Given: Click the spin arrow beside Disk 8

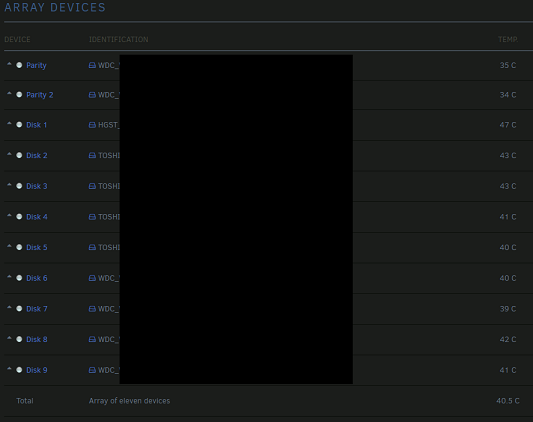Looking at the screenshot, I should tap(9, 338).
